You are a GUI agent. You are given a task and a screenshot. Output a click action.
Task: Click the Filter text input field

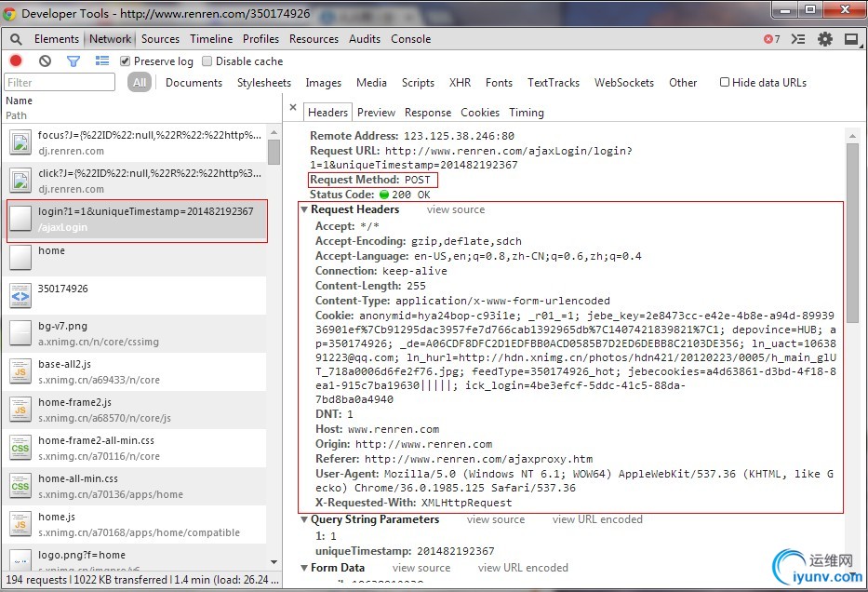[60, 83]
